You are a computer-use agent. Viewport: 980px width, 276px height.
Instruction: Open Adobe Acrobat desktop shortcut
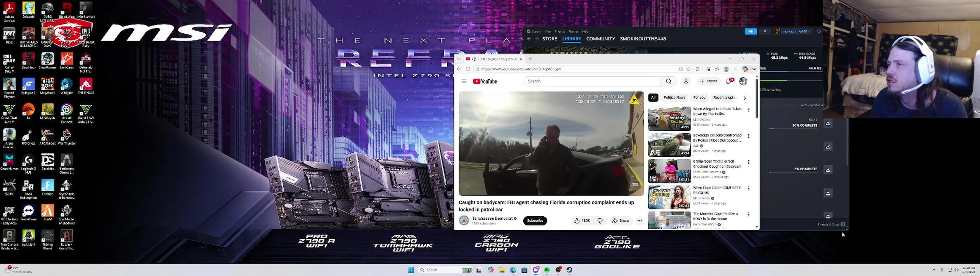tap(9, 12)
